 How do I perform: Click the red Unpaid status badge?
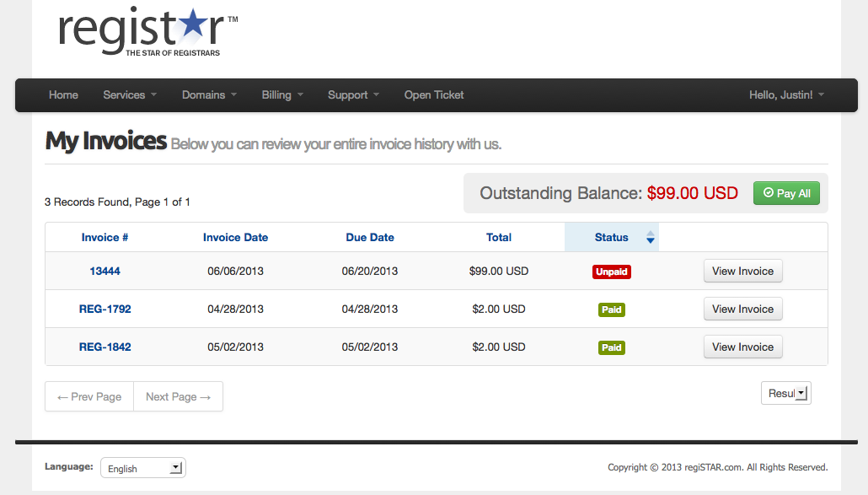click(612, 272)
